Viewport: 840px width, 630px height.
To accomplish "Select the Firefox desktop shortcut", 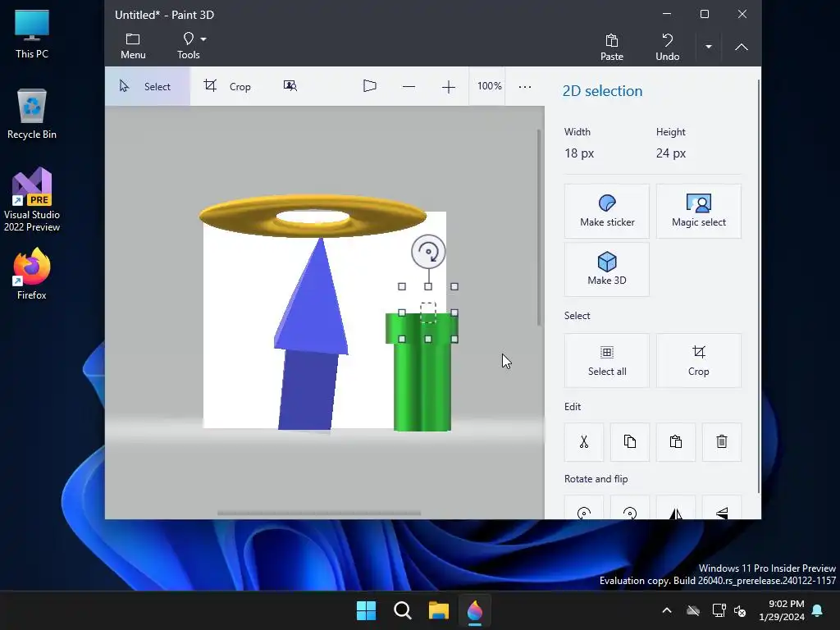I will (32, 274).
